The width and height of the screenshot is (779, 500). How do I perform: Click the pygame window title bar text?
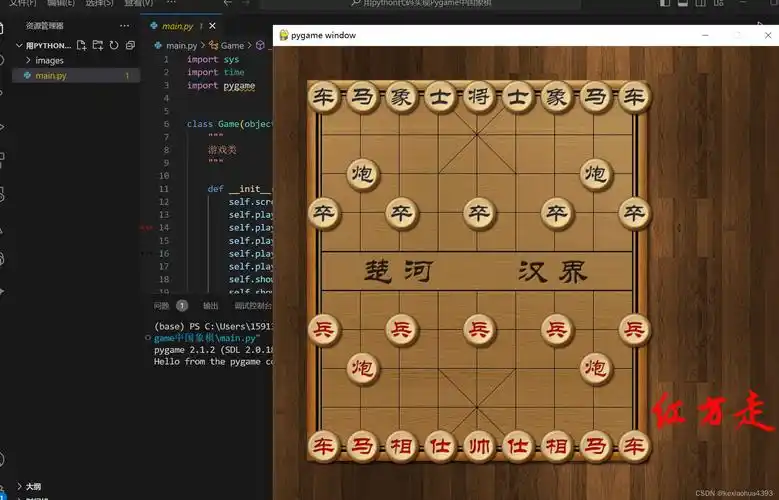(323, 35)
